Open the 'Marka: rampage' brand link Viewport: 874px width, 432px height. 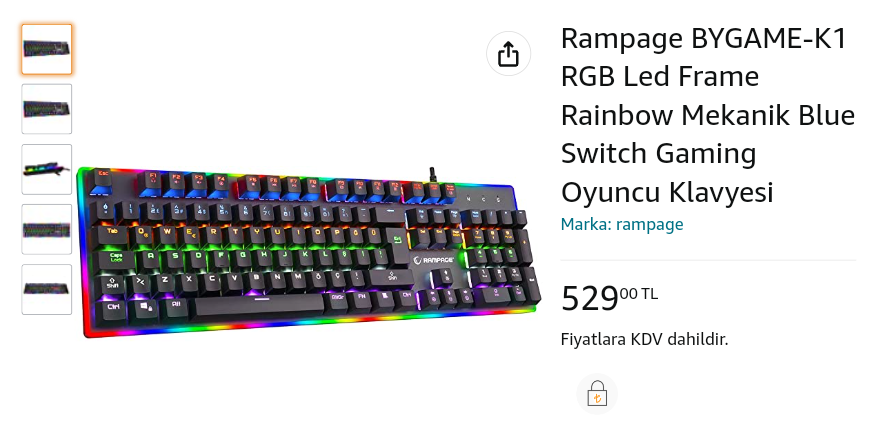point(621,224)
